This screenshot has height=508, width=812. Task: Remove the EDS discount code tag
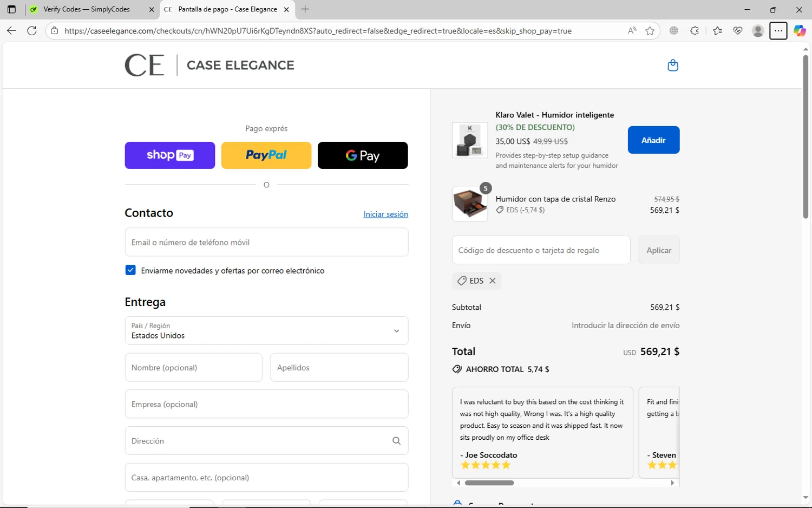click(x=493, y=281)
